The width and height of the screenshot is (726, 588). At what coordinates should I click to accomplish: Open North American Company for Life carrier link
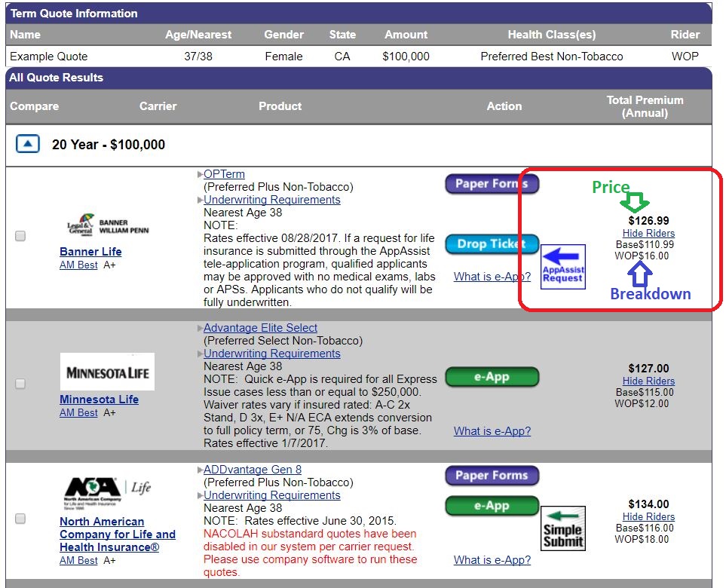point(118,534)
